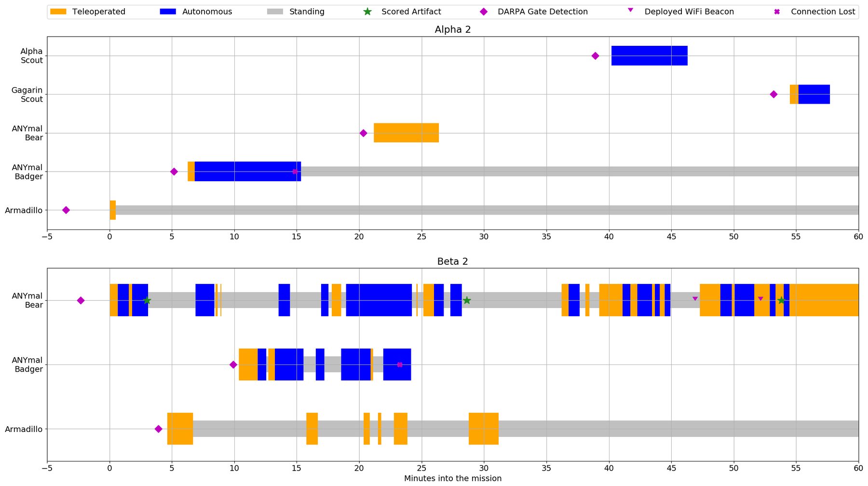Click the 'Autonomous' legend label

tap(207, 12)
